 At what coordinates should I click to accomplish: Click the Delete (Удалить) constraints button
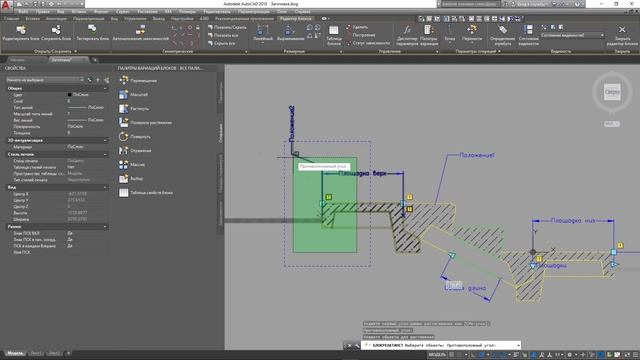tap(358, 27)
